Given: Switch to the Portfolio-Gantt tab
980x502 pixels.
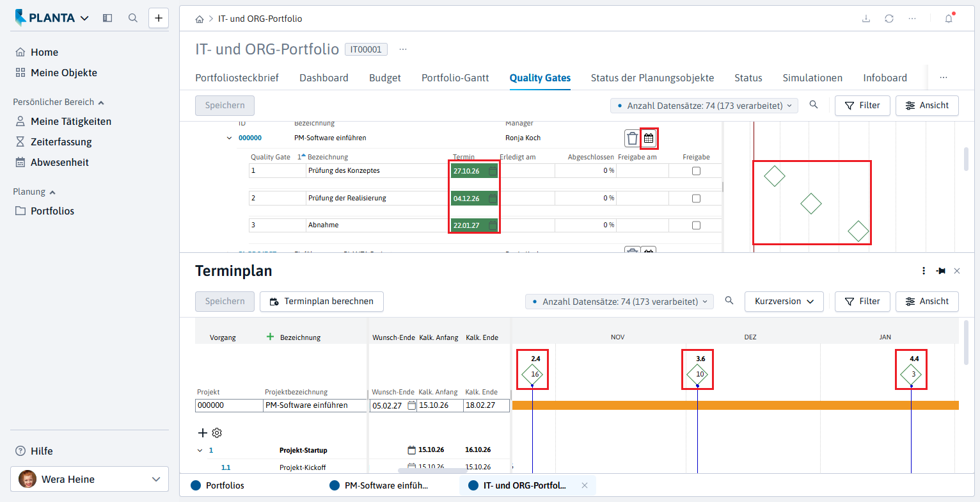Looking at the screenshot, I should 455,77.
